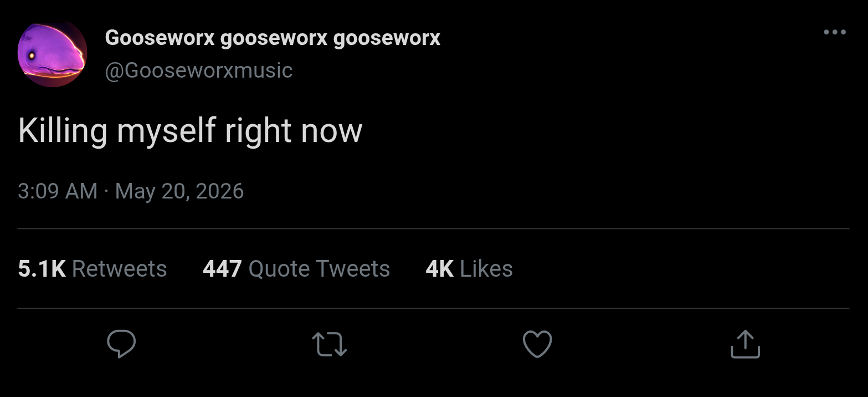Click the May 20, 2026 date

pos(179,191)
